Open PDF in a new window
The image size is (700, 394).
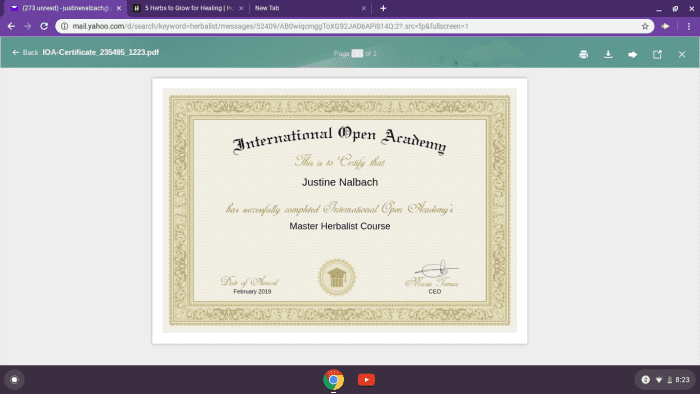tap(657, 54)
